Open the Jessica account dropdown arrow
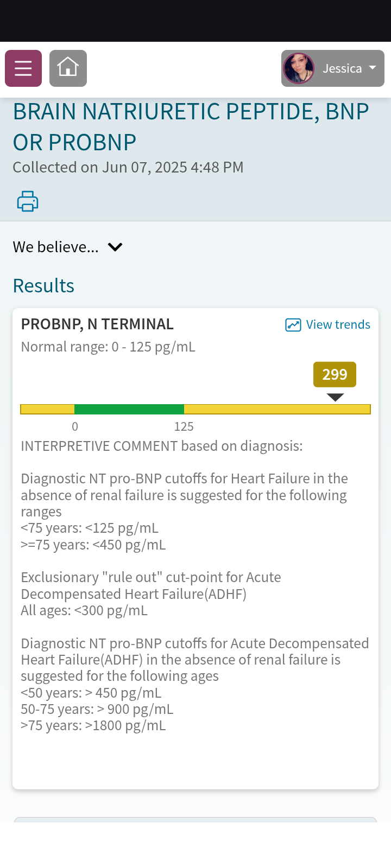The height and width of the screenshot is (868, 391). click(373, 68)
